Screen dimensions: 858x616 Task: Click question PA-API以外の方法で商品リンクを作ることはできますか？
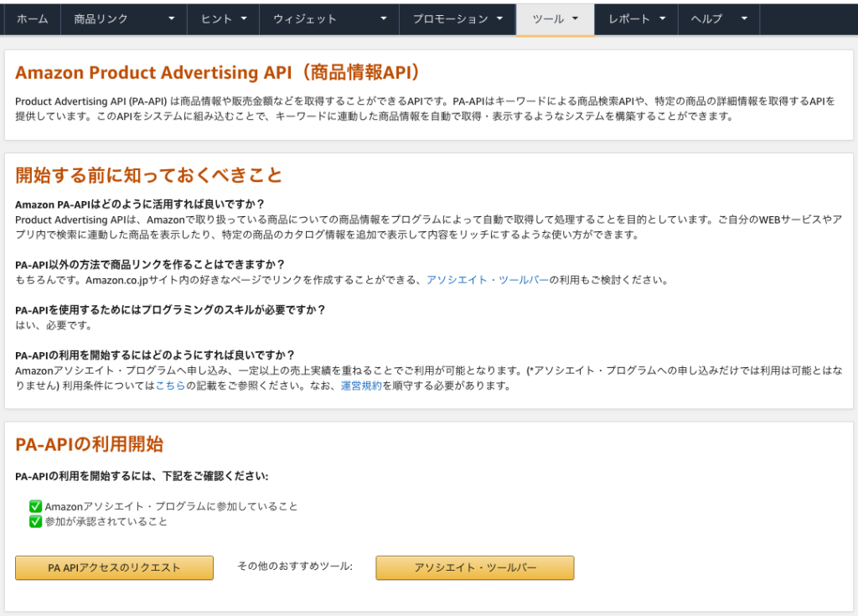click(x=151, y=265)
